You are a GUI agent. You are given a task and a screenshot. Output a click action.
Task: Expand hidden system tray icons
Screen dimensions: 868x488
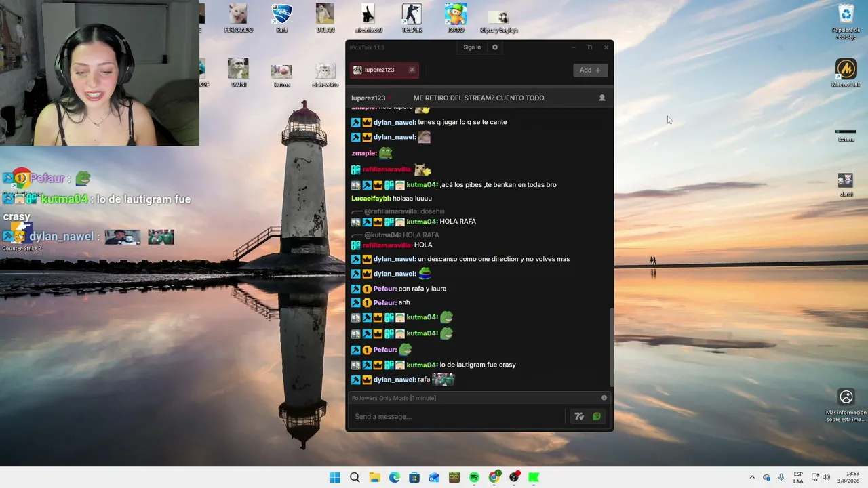pos(751,477)
